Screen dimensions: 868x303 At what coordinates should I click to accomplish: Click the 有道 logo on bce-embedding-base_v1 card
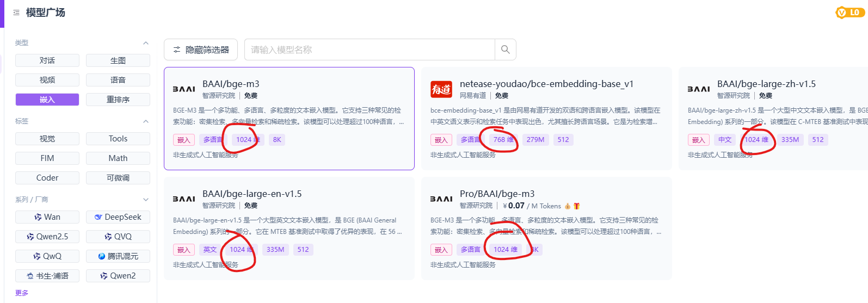point(441,89)
